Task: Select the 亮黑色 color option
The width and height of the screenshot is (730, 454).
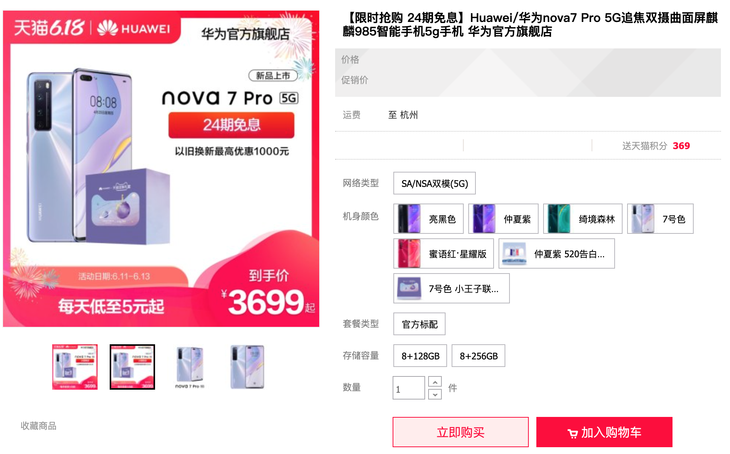Action: pyautogui.click(x=428, y=218)
